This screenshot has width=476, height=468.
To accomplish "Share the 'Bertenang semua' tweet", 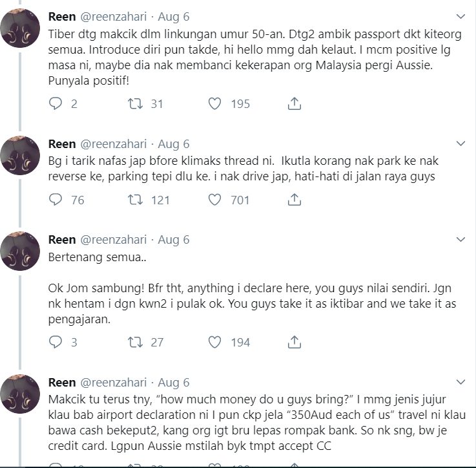I will [x=293, y=342].
